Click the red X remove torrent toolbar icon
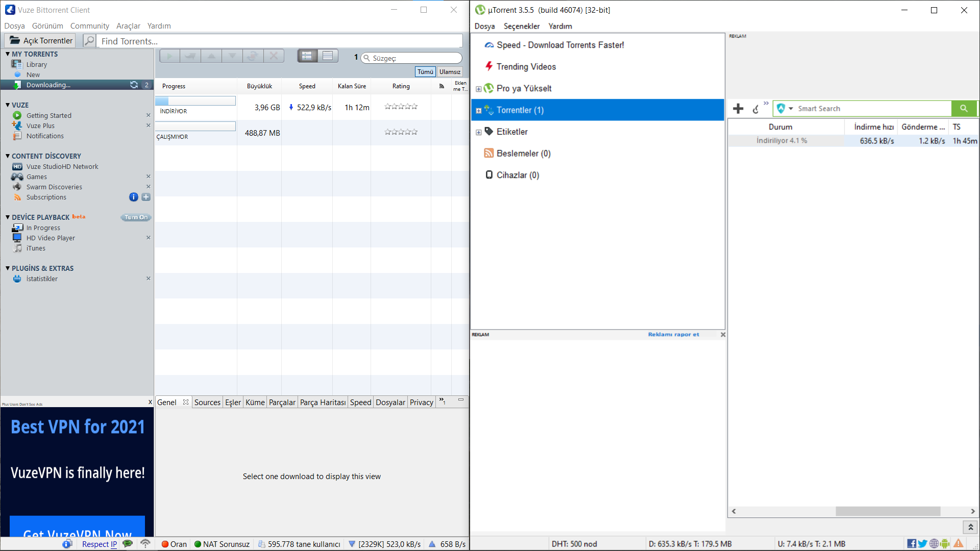Screen dimensions: 980x551 [x=274, y=56]
